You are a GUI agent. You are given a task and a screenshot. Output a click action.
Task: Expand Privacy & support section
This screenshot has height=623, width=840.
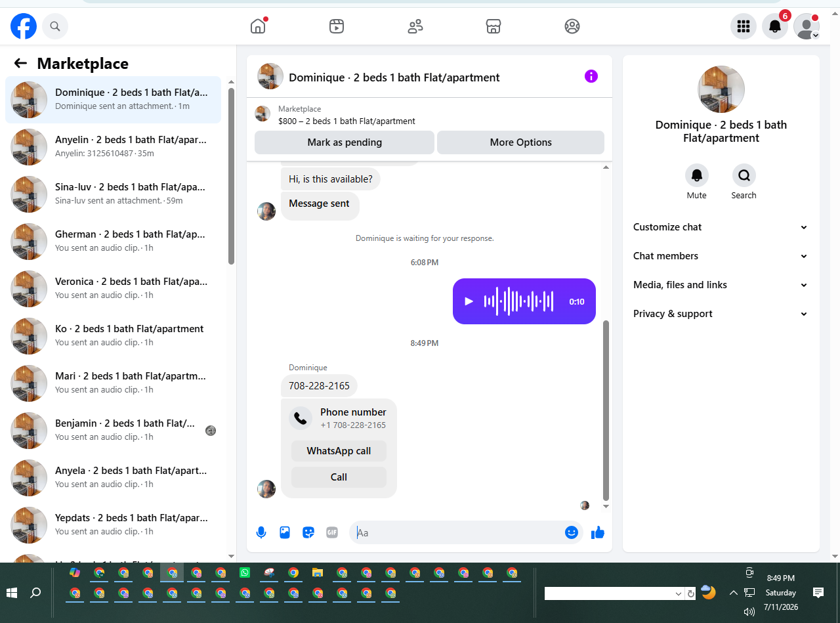click(x=721, y=314)
